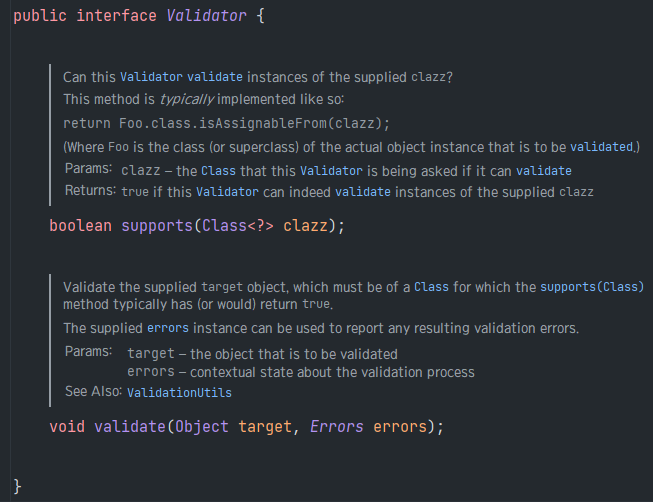Click the supports method name in code
The width and height of the screenshot is (653, 502).
(x=157, y=226)
